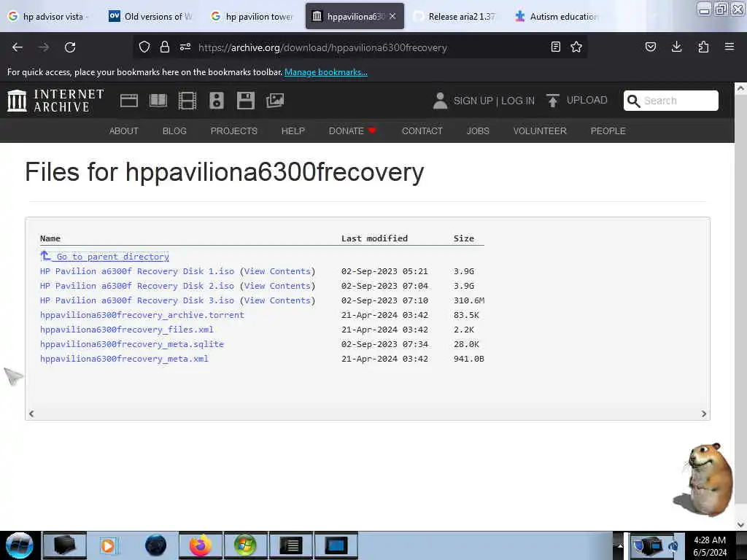Click the user avatar icon
This screenshot has height=560, width=747.
[x=440, y=101]
